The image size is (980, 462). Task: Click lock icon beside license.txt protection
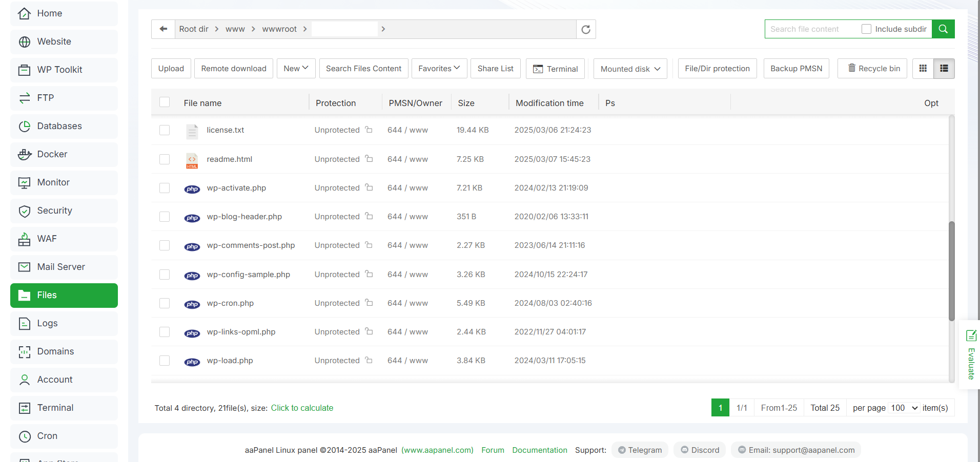point(369,130)
